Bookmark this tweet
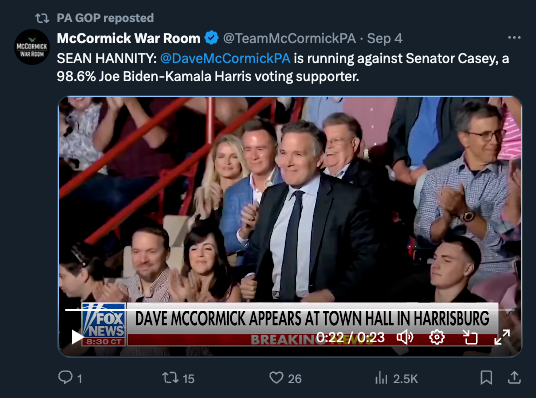 click(486, 378)
